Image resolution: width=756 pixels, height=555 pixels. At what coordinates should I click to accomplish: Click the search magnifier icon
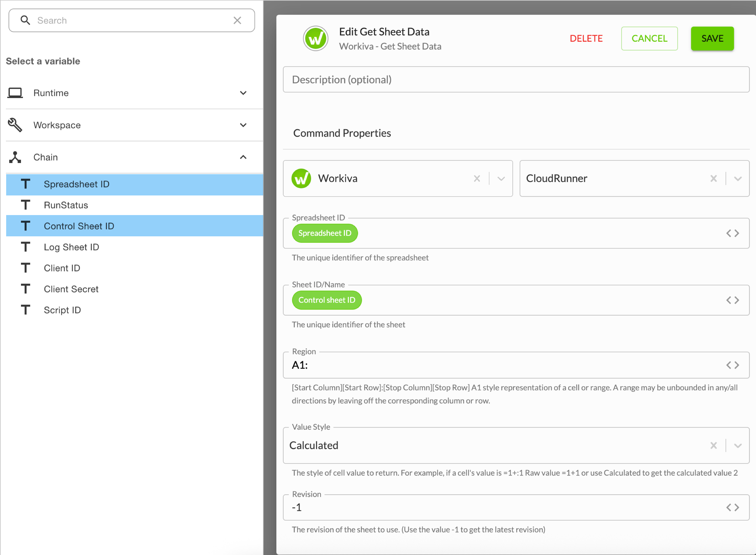(x=25, y=20)
